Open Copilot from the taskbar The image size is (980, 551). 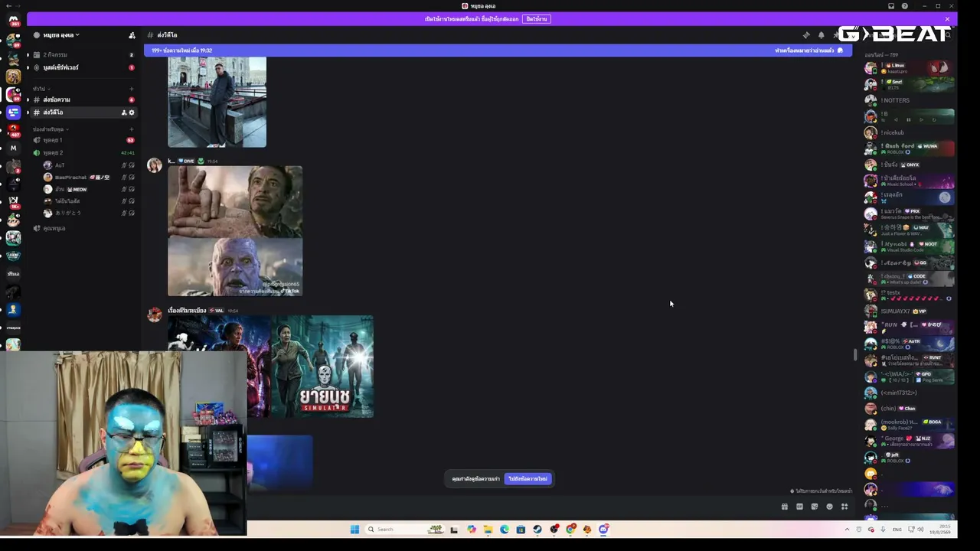(472, 530)
